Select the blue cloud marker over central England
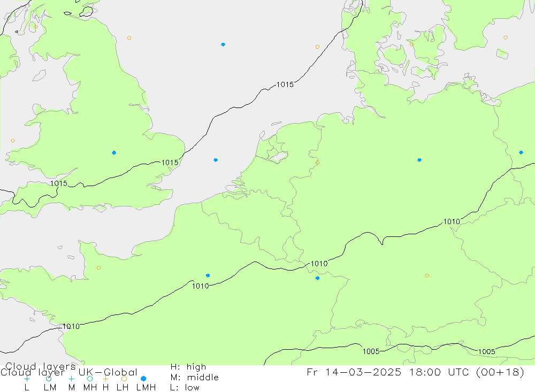This screenshot has height=392, width=535. [114, 152]
